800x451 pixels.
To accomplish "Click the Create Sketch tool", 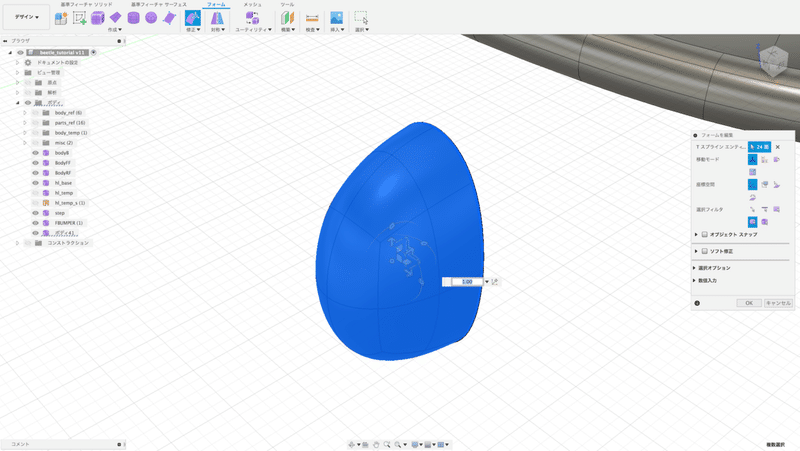I will 79,18.
